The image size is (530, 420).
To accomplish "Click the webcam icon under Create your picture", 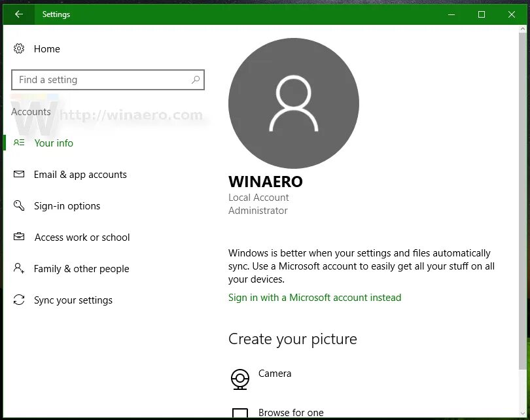I will (240, 379).
